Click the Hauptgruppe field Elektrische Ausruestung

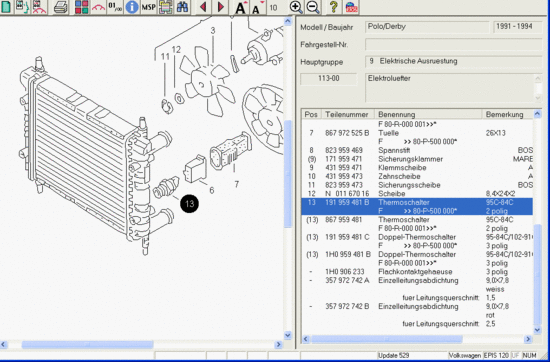pos(454,62)
